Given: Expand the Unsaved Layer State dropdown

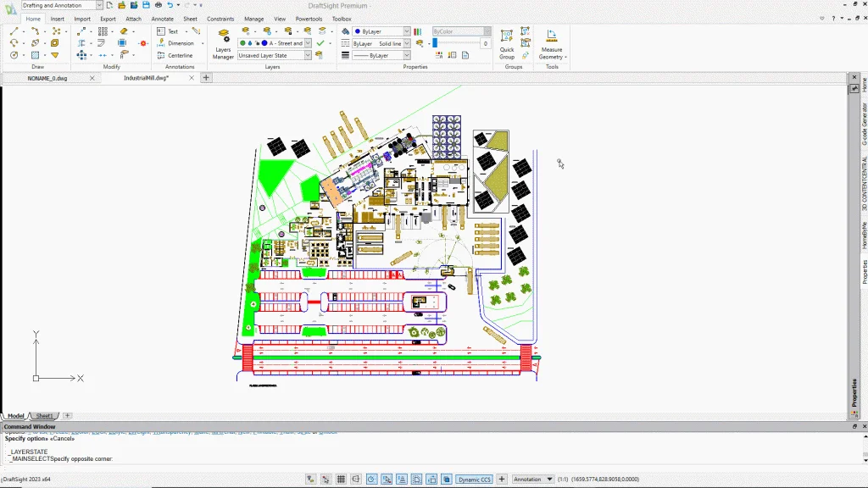Looking at the screenshot, I should point(307,55).
